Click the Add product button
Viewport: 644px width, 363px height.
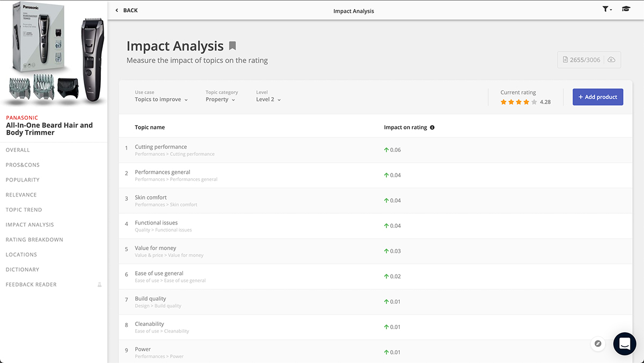(x=597, y=97)
